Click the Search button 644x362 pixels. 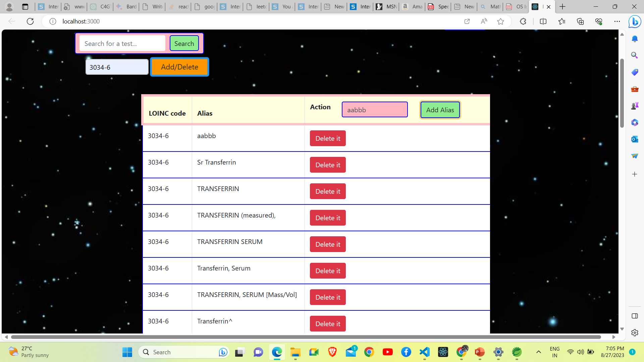pos(184,43)
